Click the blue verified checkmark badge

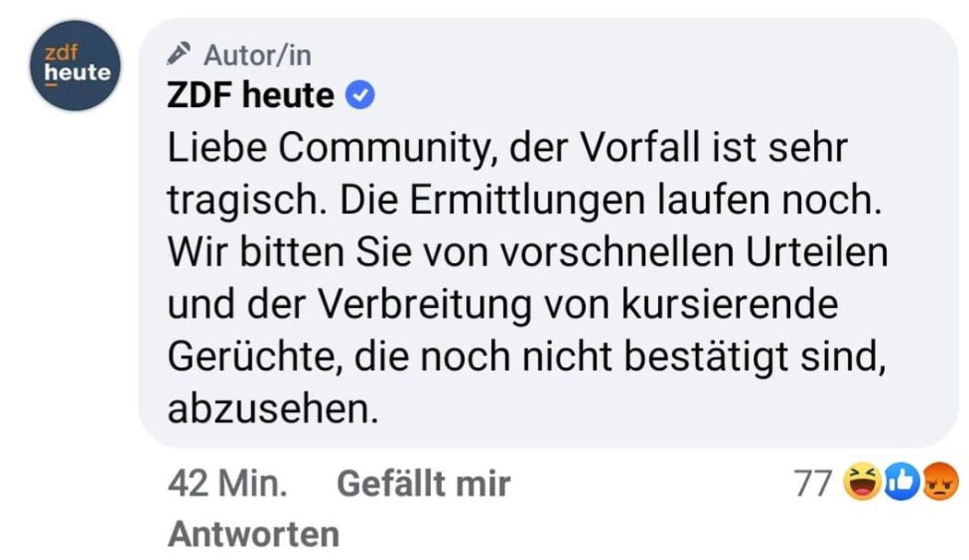pyautogui.click(x=360, y=95)
